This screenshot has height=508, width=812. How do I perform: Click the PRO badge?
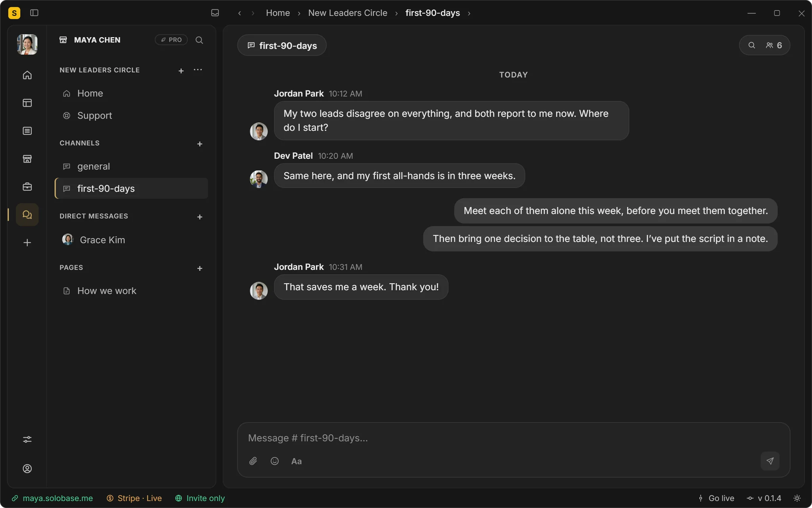[171, 40]
